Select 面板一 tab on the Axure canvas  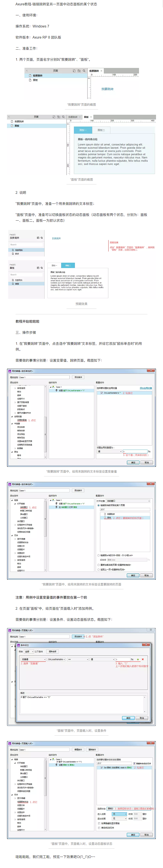point(83,130)
